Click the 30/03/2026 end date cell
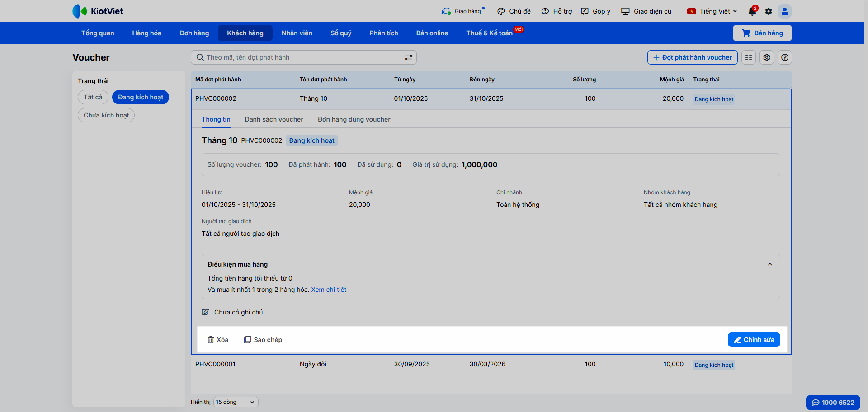 pyautogui.click(x=487, y=364)
